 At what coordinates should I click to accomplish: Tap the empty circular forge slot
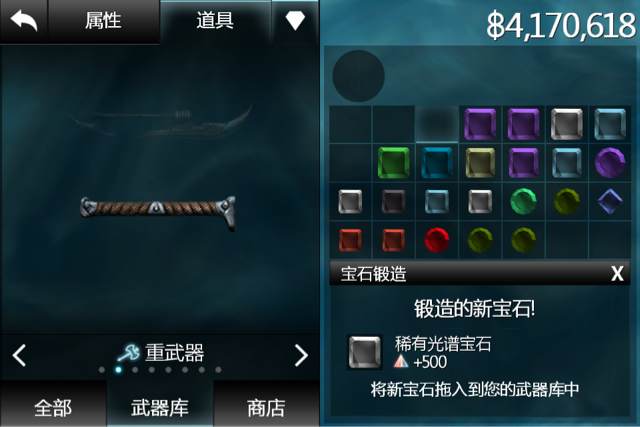pos(358,76)
